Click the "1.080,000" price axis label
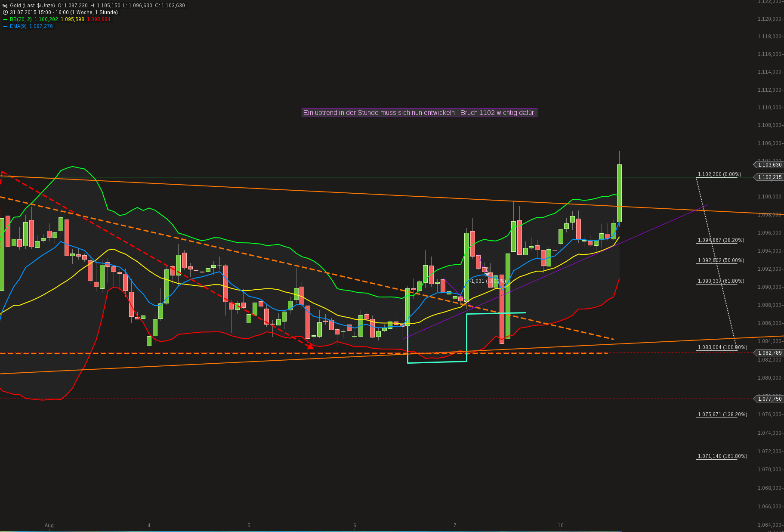784x532 pixels. tap(769, 378)
